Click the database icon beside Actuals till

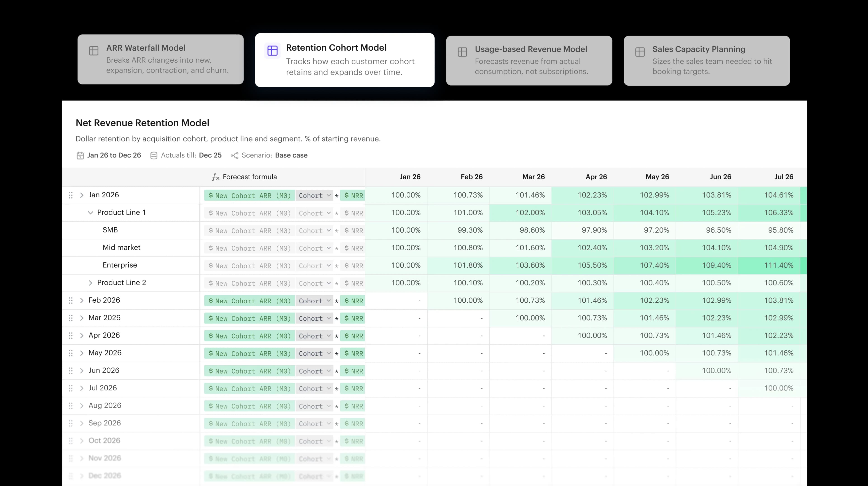pos(154,156)
